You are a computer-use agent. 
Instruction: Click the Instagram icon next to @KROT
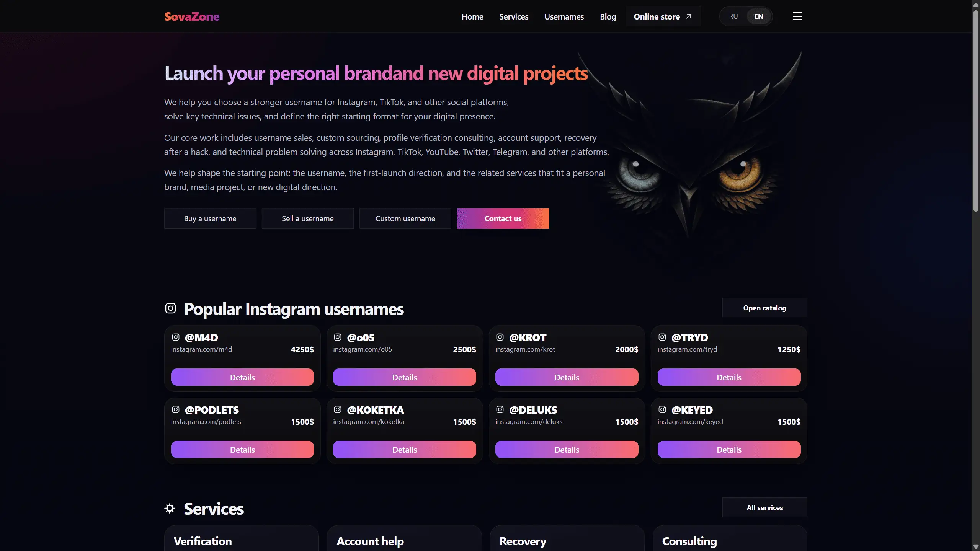tap(500, 337)
